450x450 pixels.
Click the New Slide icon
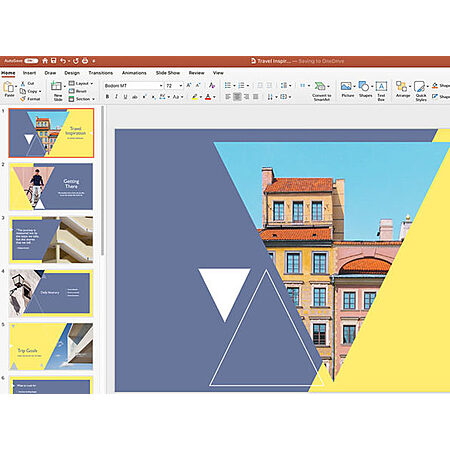point(56,86)
